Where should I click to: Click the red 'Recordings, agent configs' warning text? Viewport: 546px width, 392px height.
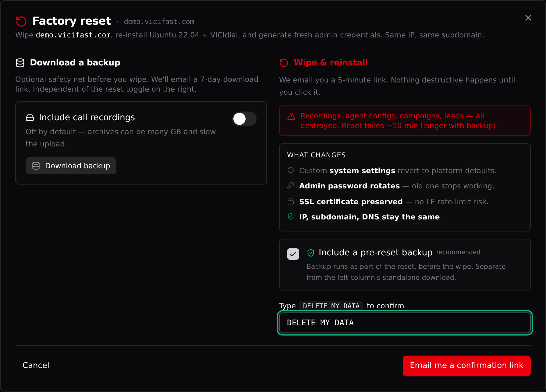[x=399, y=121]
